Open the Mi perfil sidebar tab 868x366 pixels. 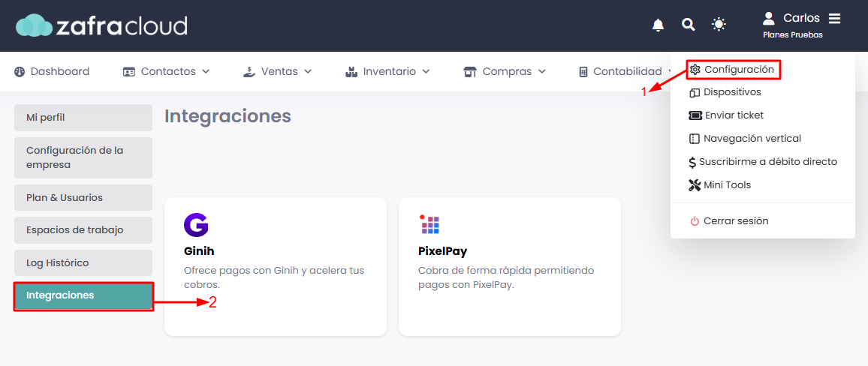[83, 118]
